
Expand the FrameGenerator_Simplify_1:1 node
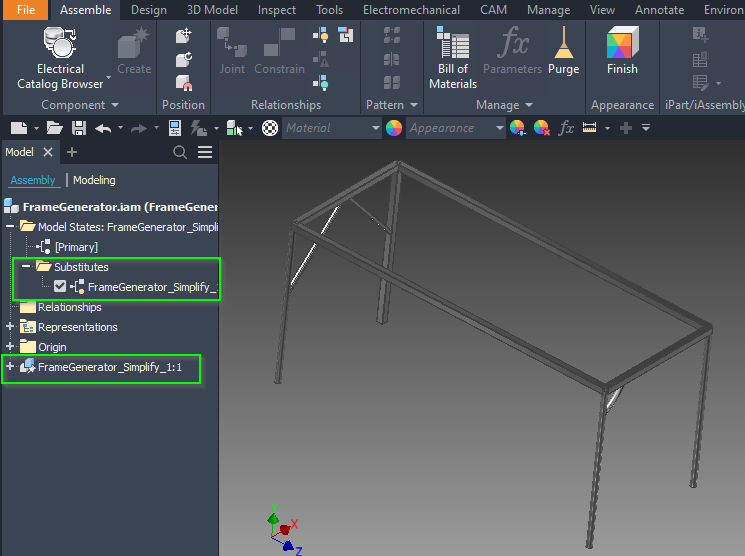pos(10,366)
